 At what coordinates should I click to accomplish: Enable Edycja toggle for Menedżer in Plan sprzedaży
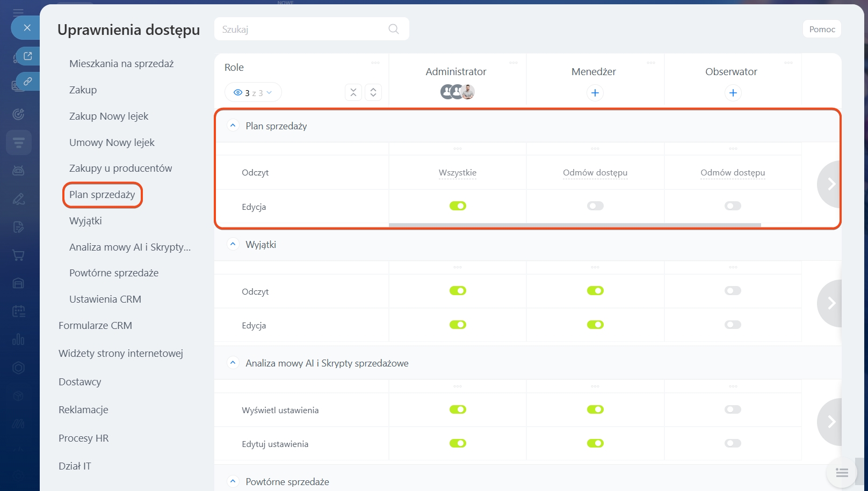pos(595,206)
